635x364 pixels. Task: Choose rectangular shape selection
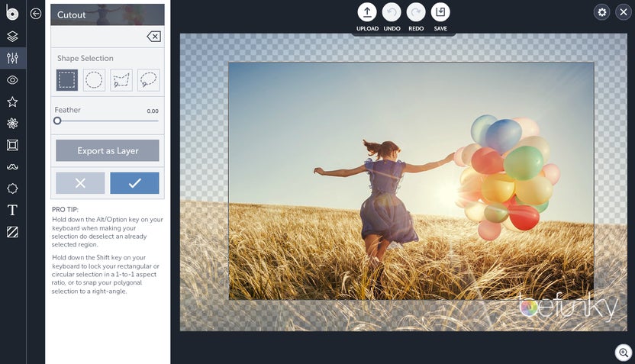coord(67,80)
